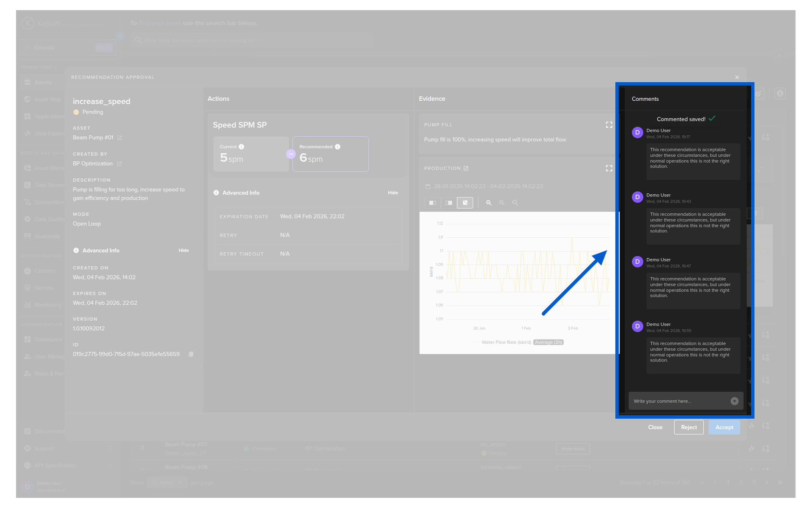Click Close at the dialog bottom
812x508 pixels.
[x=655, y=427]
